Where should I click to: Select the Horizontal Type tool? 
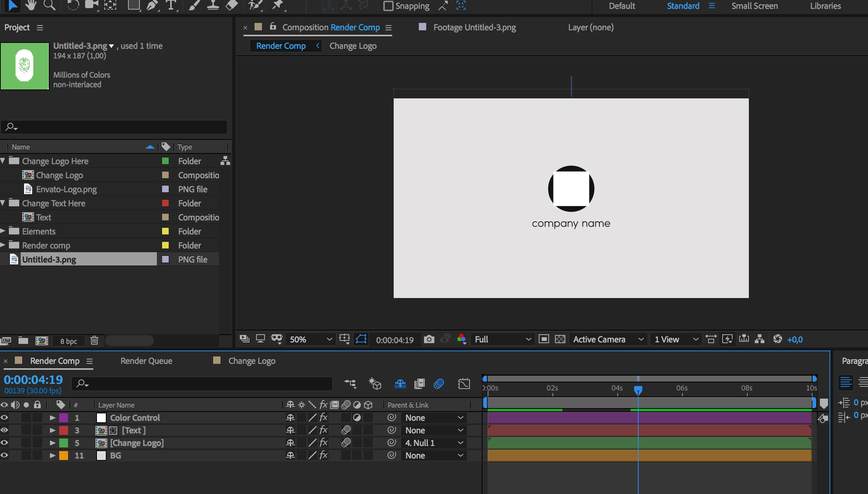click(x=171, y=5)
